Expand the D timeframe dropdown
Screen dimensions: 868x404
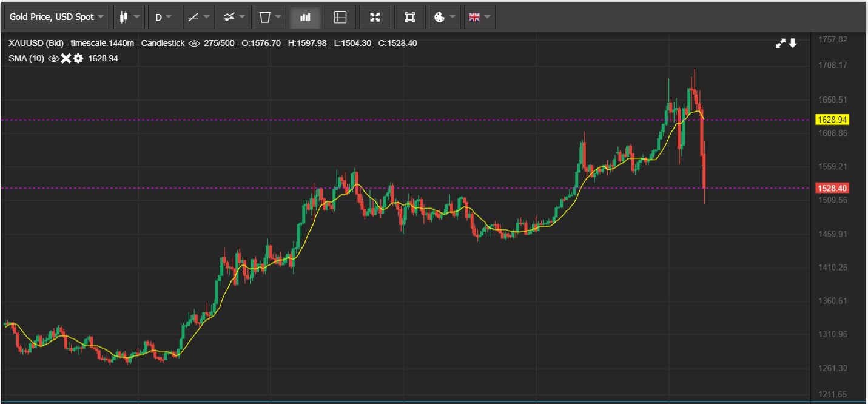click(x=163, y=17)
